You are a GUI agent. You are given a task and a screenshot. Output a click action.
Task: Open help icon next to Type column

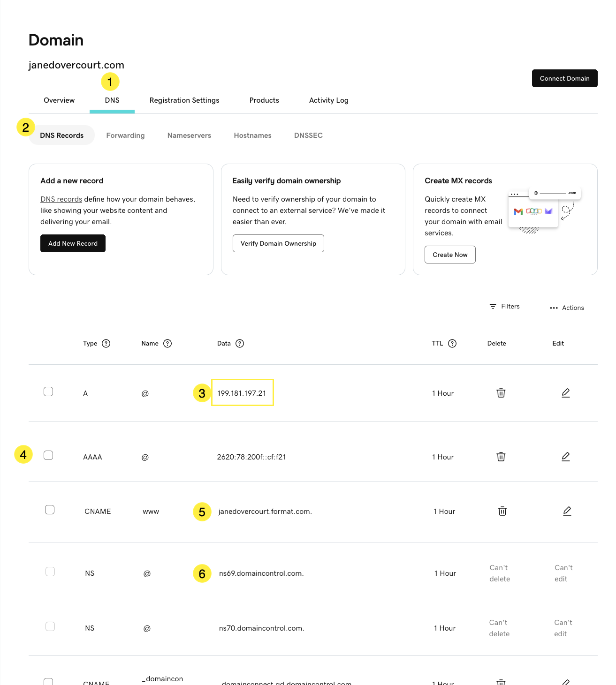click(106, 344)
